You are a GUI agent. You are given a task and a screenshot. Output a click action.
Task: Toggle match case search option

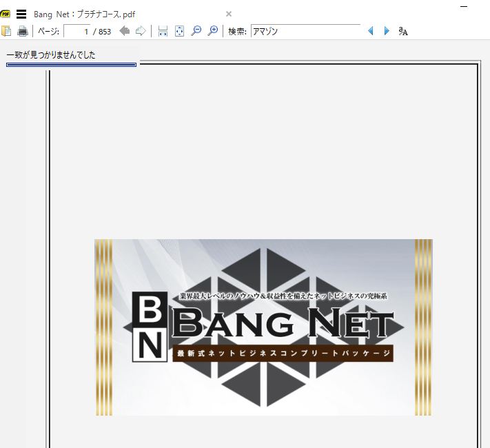click(403, 31)
